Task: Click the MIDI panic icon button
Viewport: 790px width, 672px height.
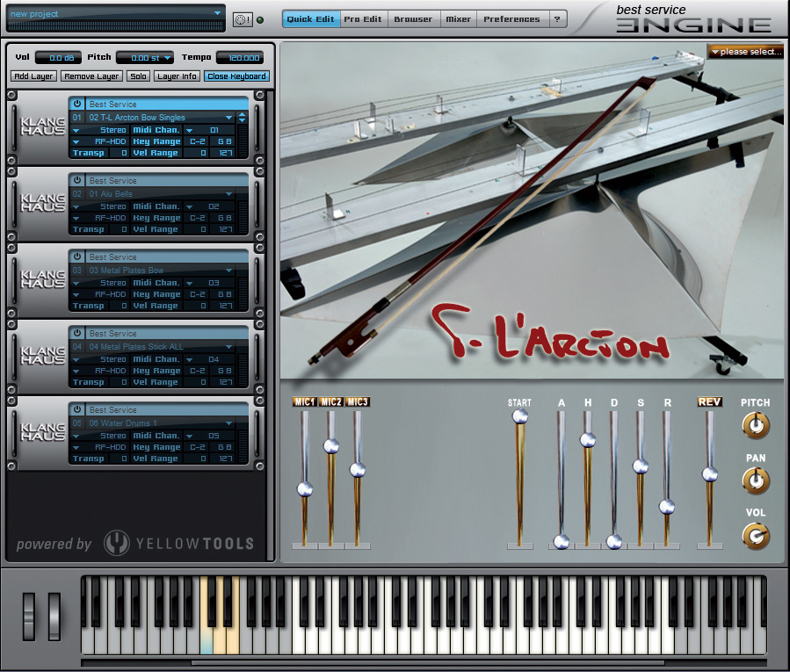Action: pyautogui.click(x=243, y=19)
